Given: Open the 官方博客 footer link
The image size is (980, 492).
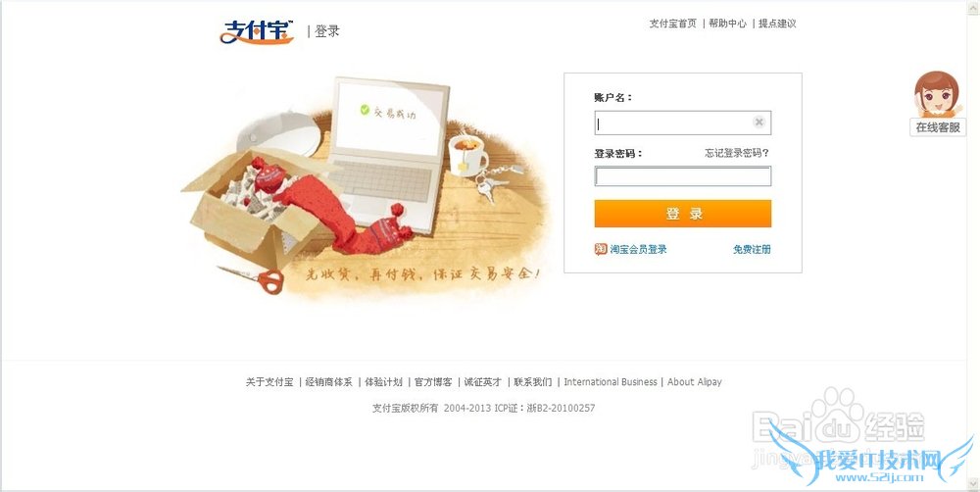Looking at the screenshot, I should click(x=433, y=382).
